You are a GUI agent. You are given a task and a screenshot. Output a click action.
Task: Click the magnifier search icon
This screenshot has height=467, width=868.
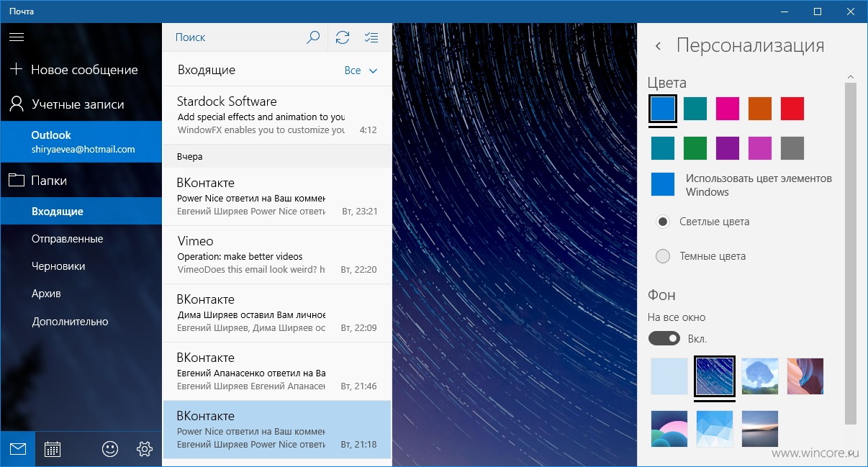[313, 37]
